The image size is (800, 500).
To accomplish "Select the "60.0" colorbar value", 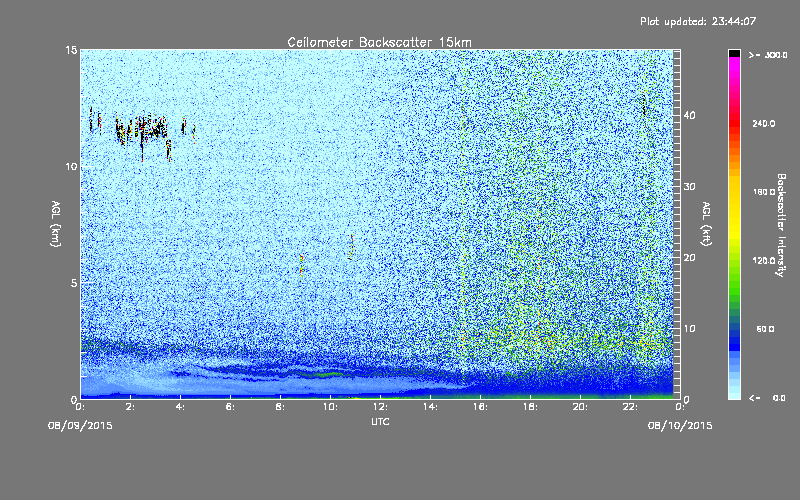I will pyautogui.click(x=765, y=329).
